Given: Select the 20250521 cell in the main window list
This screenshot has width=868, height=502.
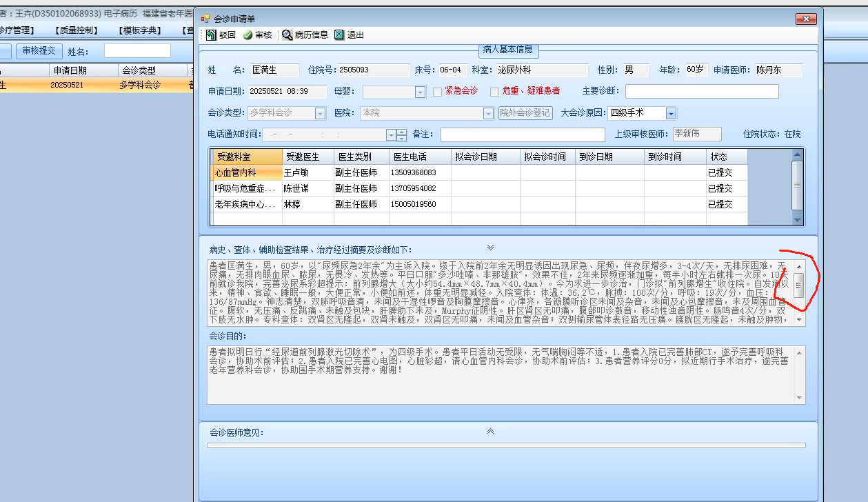Looking at the screenshot, I should click(x=83, y=85).
